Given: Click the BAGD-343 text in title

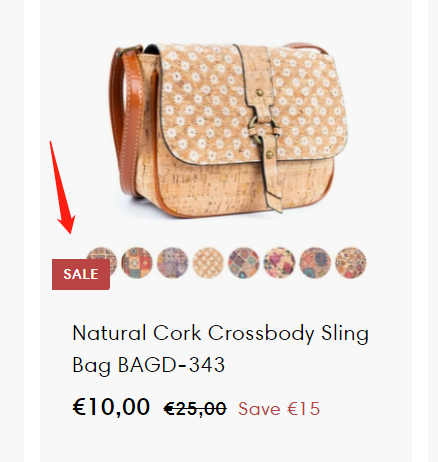Looking at the screenshot, I should coord(172,365).
